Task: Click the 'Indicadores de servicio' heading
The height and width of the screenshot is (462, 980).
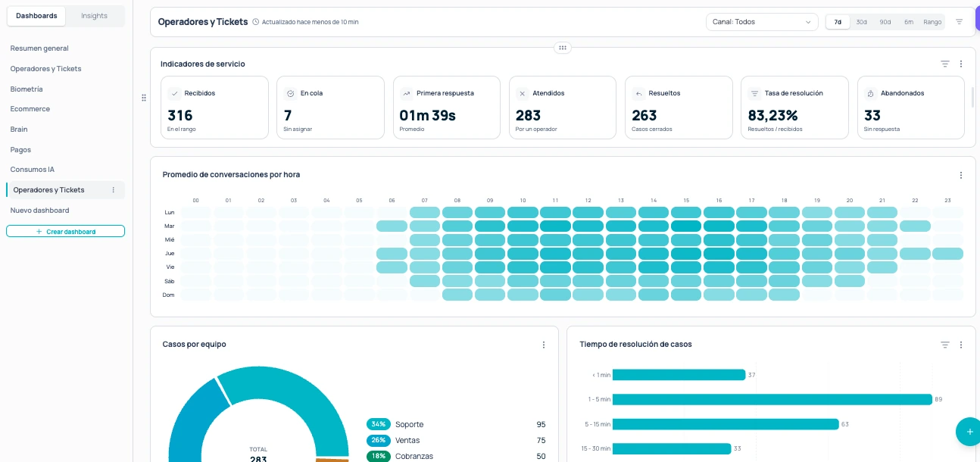Action: (202, 64)
